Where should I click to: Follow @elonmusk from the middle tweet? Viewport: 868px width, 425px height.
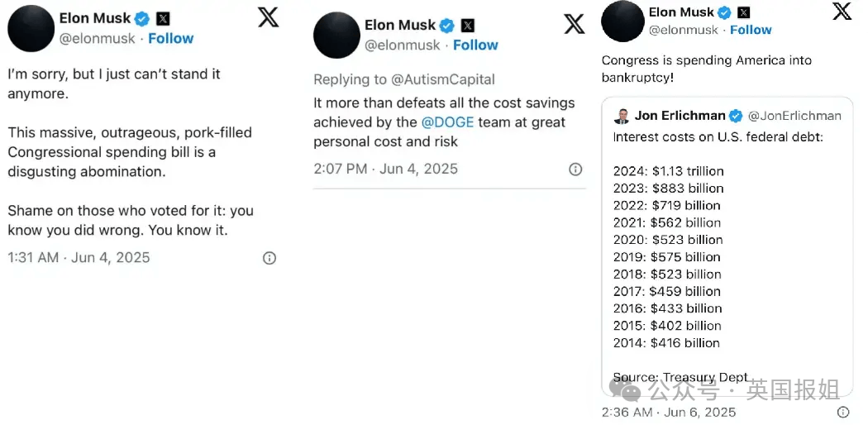tap(475, 45)
